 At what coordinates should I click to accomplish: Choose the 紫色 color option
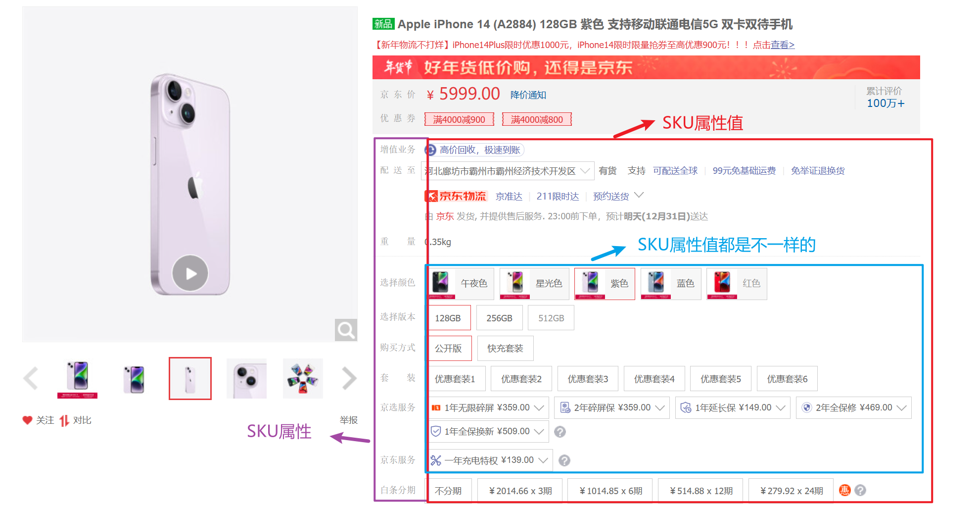click(605, 284)
